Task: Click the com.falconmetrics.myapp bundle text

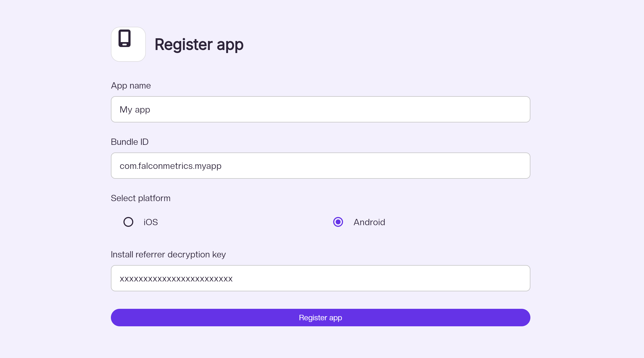Action: pos(170,166)
